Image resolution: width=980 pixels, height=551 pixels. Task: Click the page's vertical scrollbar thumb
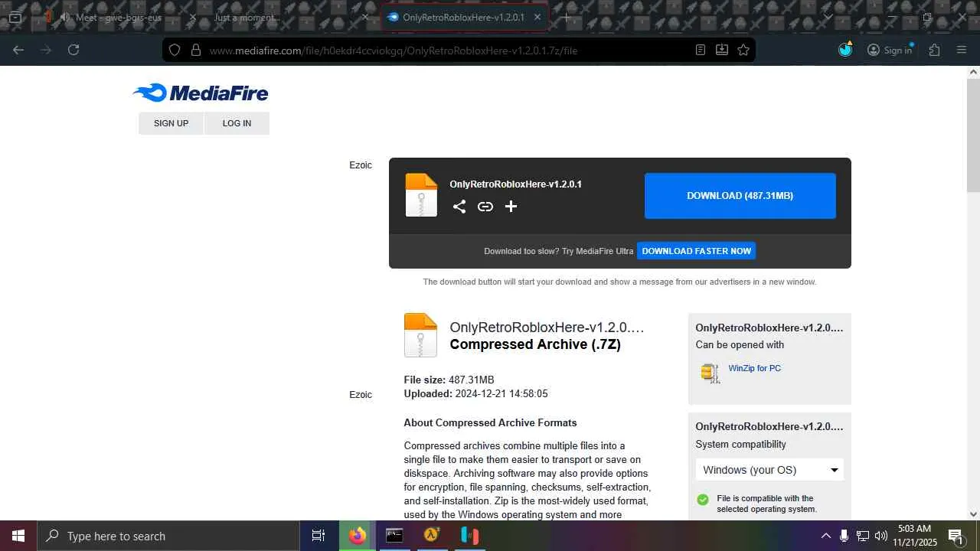click(973, 137)
